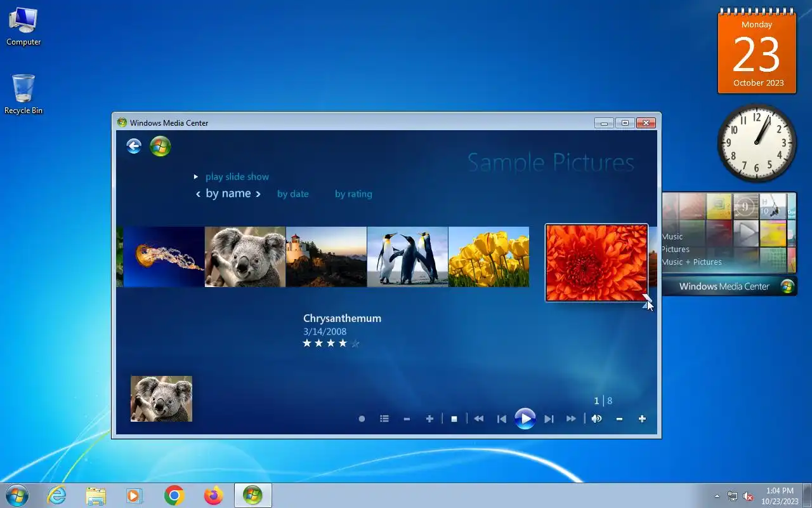Click the taskbar clock showing 1:04 PM
Viewport: 812px width, 508px height.
pos(780,496)
